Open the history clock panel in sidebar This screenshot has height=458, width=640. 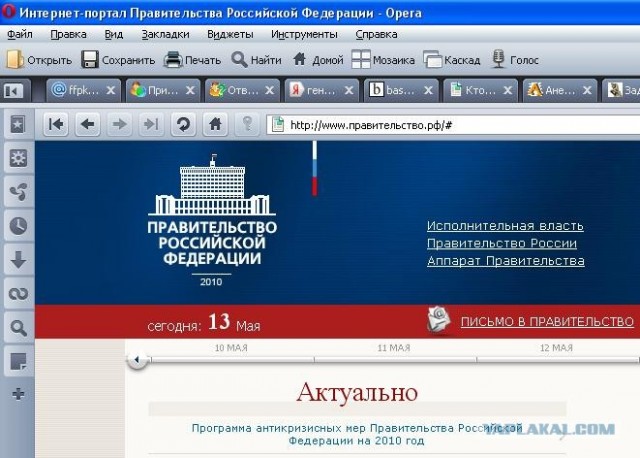click(x=18, y=226)
